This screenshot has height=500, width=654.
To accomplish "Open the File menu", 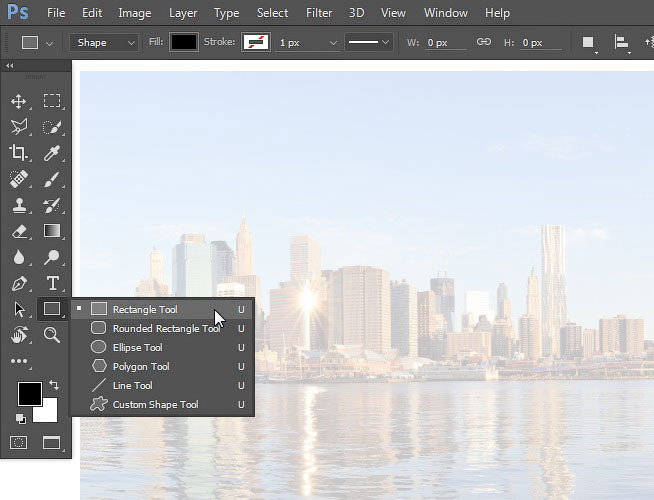I will click(56, 13).
